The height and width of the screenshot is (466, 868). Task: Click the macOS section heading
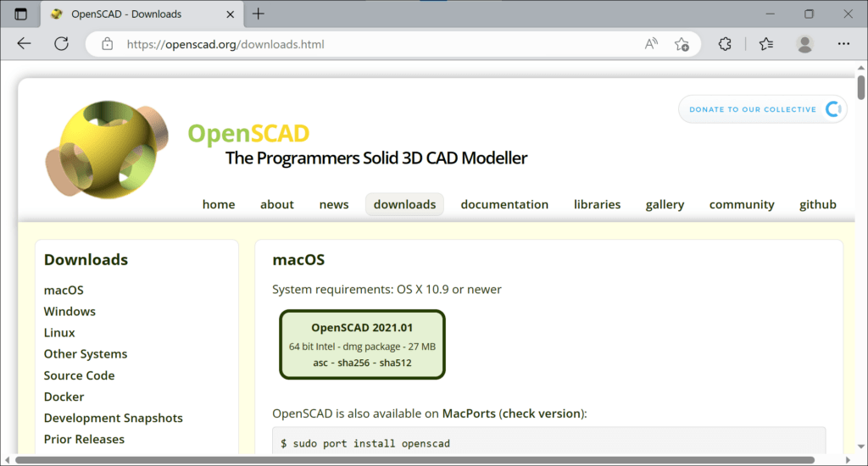coord(298,259)
